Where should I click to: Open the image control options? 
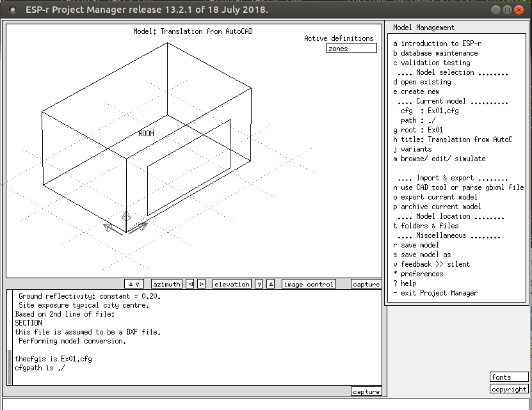pos(309,284)
